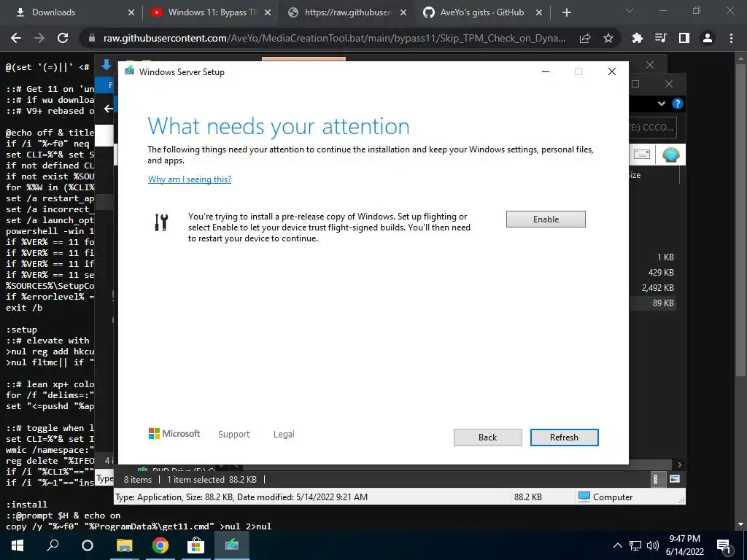Switch to the AveYo's gists GitHub tab
The width and height of the screenshot is (747, 560).
[x=482, y=12]
